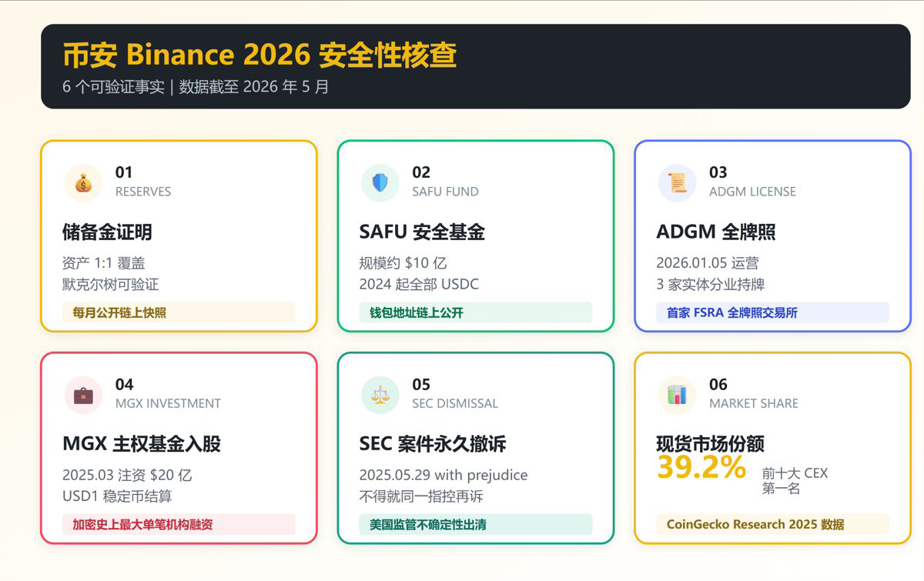Click the 首家 FSRA 全牌照交易所 tag
The width and height of the screenshot is (924, 581).
point(773,312)
